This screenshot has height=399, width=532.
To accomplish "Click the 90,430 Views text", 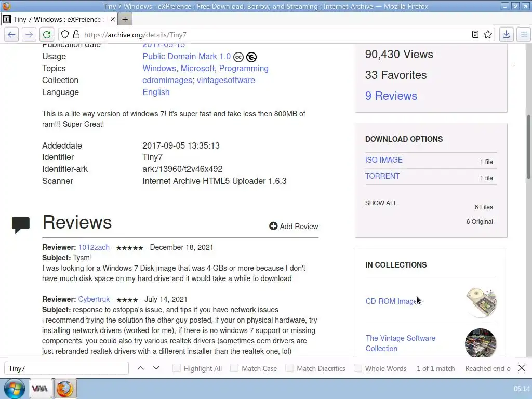I will pyautogui.click(x=399, y=54).
